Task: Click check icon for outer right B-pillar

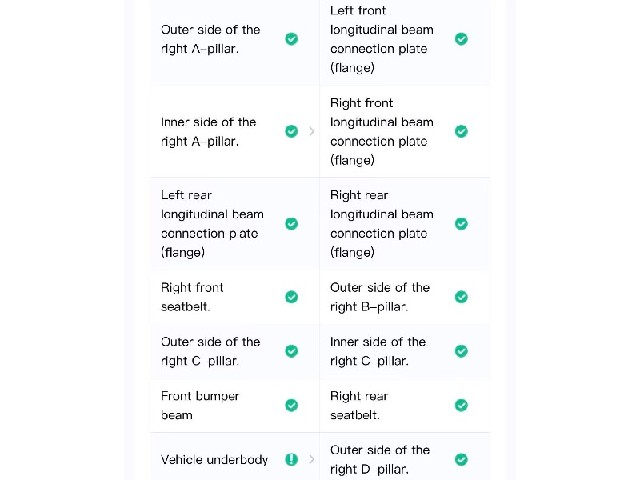Action: 461,297
